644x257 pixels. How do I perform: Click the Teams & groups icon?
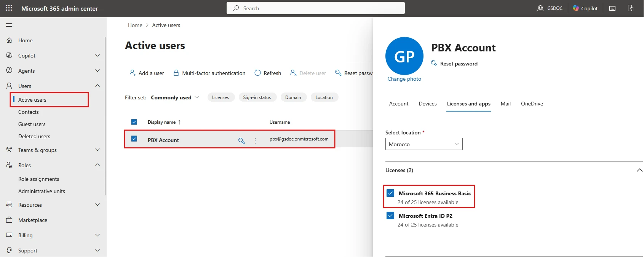(x=9, y=150)
